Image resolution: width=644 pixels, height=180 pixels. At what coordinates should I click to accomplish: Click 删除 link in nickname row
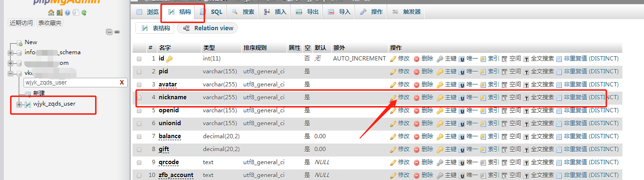coord(427,97)
